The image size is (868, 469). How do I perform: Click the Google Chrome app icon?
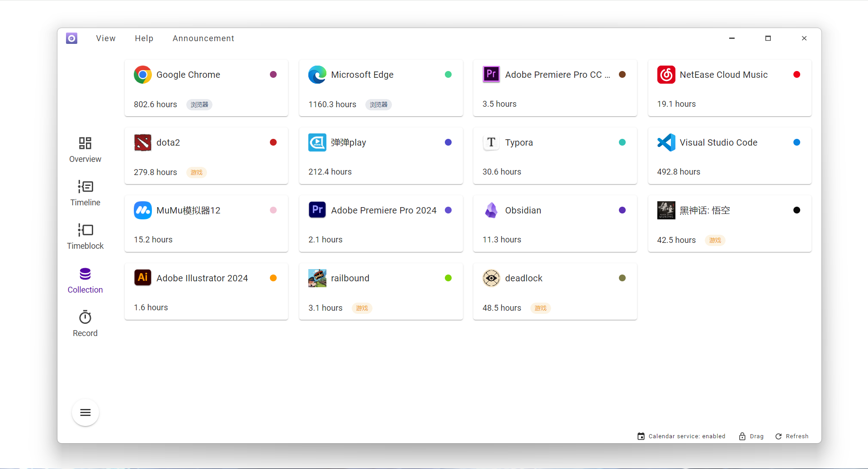pos(143,75)
